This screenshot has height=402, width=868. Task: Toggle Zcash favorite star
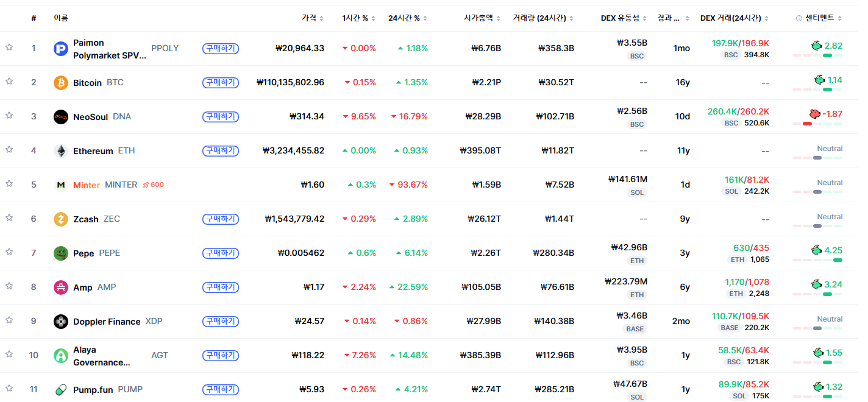9,218
